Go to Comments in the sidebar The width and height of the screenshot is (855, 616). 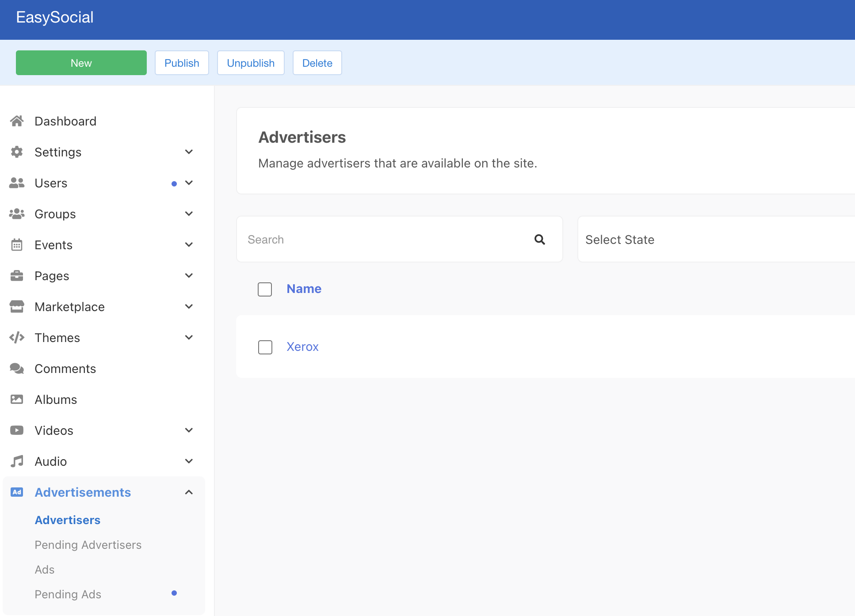coord(65,369)
